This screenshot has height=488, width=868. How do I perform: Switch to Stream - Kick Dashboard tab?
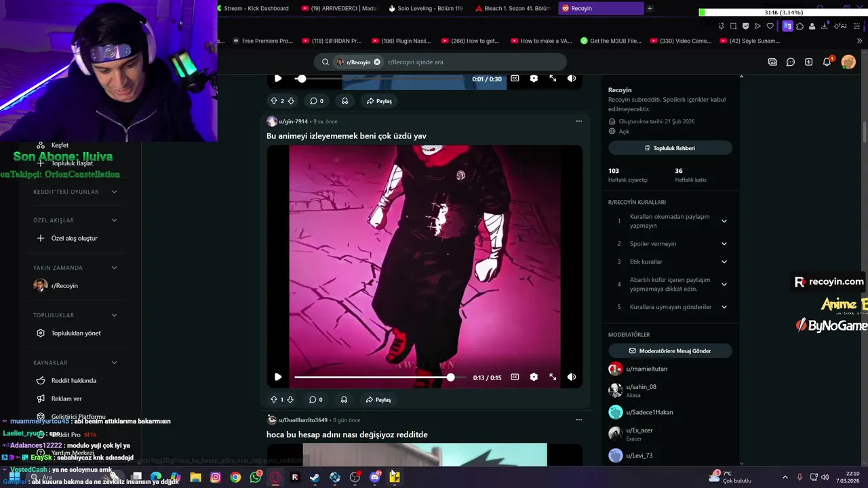coord(256,8)
